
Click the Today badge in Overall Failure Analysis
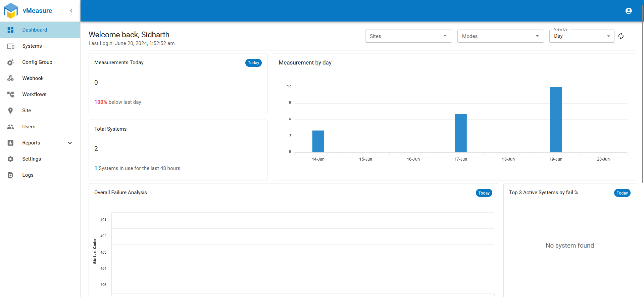click(x=484, y=193)
